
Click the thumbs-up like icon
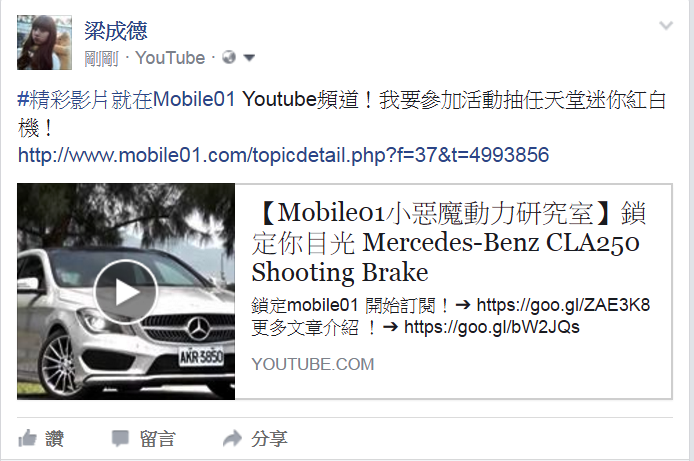pyautogui.click(x=27, y=438)
